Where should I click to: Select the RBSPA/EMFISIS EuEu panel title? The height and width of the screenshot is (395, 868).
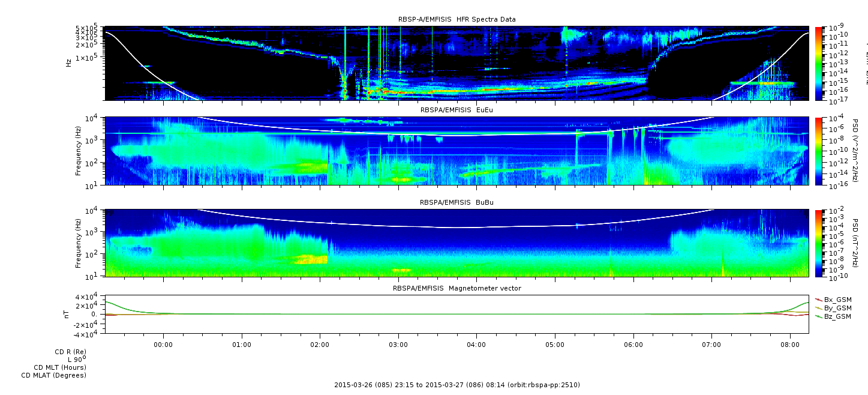pos(456,110)
